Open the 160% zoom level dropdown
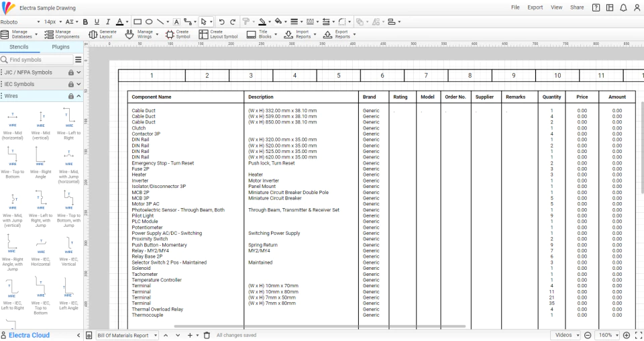 tap(608, 335)
